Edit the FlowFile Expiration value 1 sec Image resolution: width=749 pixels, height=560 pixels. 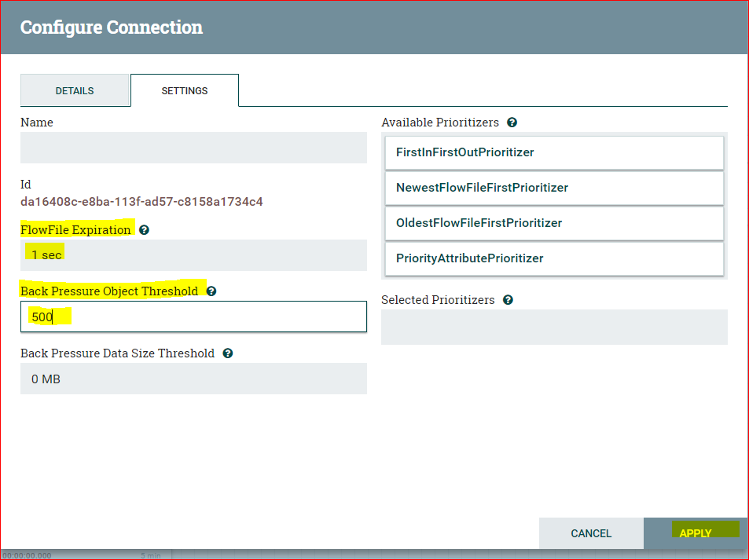tap(193, 255)
